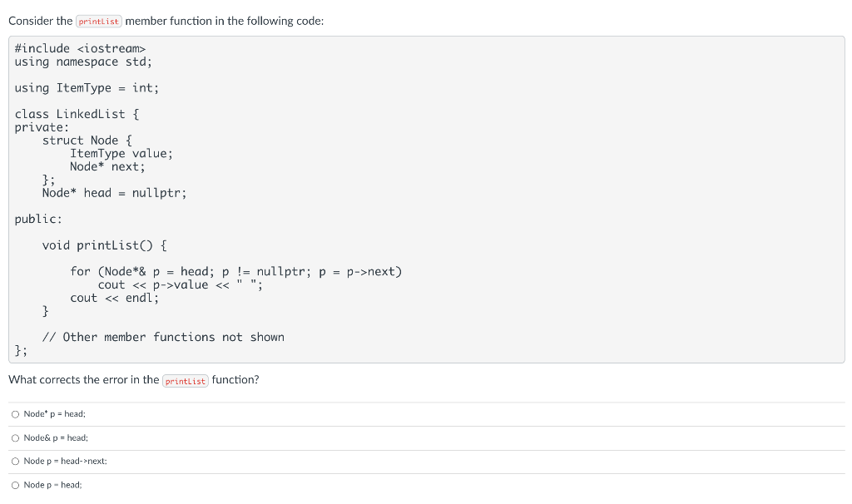The height and width of the screenshot is (504, 852).
Task: Click the printList badge in the question title
Action: (x=99, y=21)
